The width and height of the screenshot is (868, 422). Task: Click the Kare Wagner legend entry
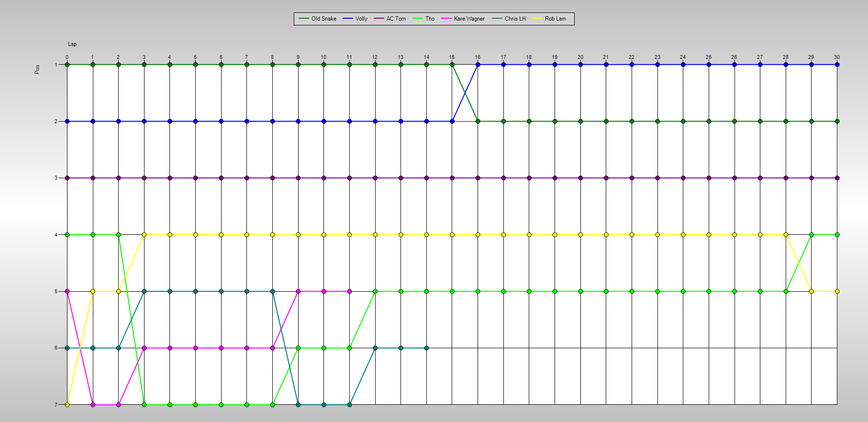pos(463,19)
